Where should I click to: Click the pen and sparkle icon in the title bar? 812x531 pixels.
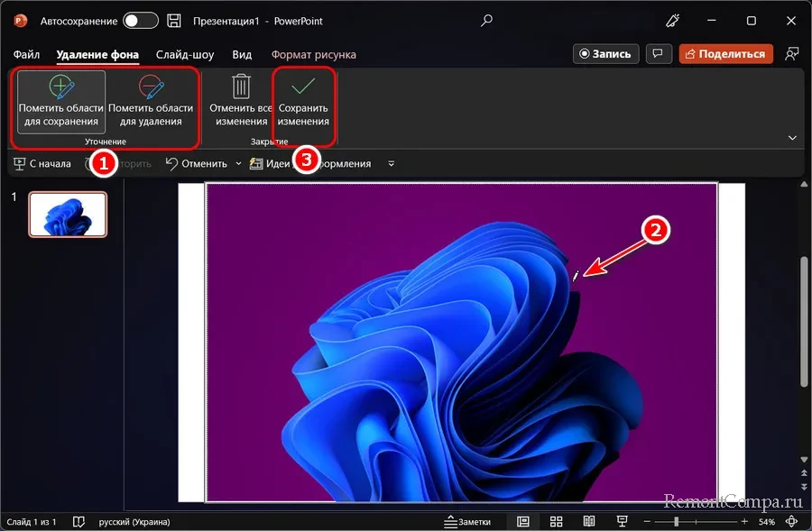coord(672,21)
